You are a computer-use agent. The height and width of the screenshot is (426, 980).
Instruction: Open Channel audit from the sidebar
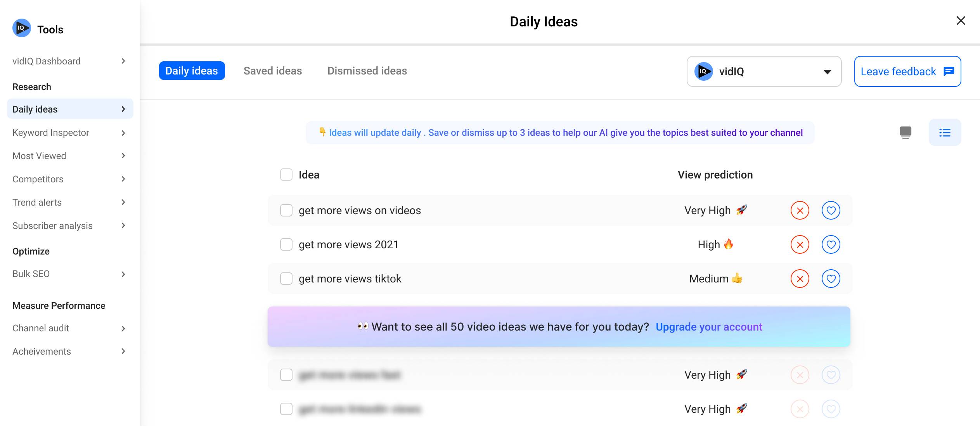(70, 328)
